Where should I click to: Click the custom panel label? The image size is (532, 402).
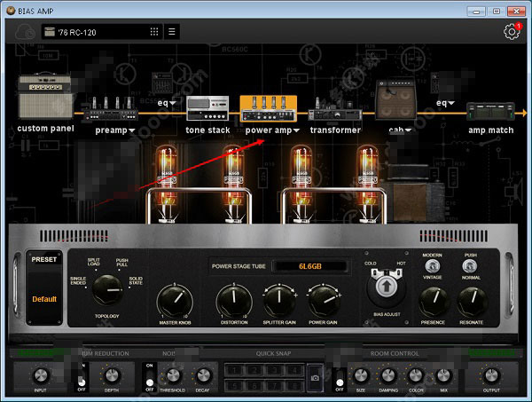(x=45, y=129)
